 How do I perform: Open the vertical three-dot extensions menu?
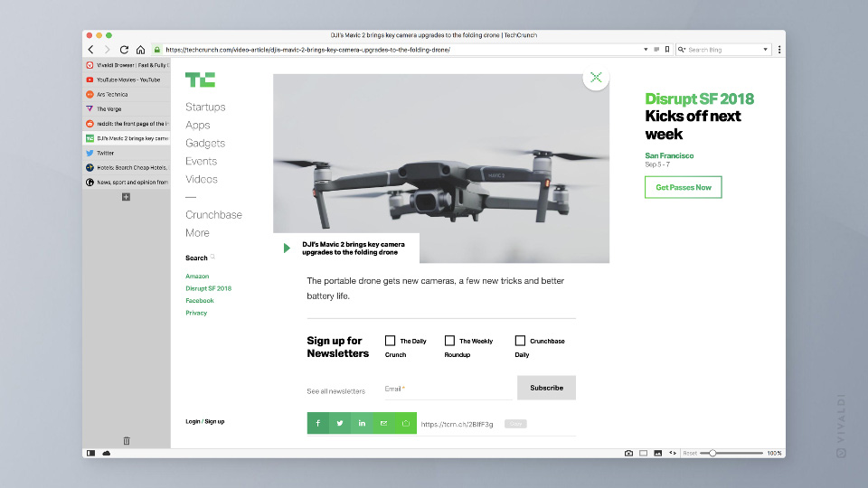tap(779, 50)
